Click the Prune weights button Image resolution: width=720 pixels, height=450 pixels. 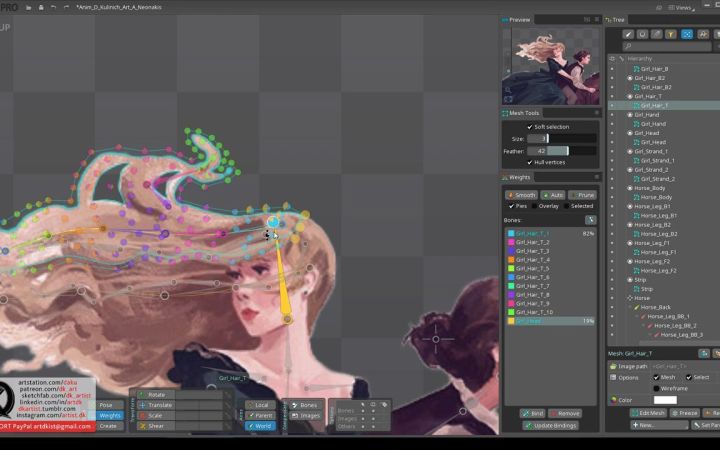click(x=582, y=195)
